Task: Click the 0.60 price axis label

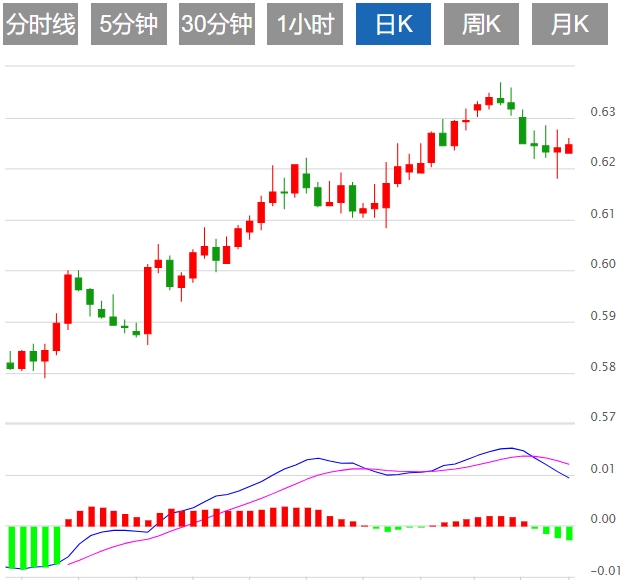Action: [x=602, y=264]
